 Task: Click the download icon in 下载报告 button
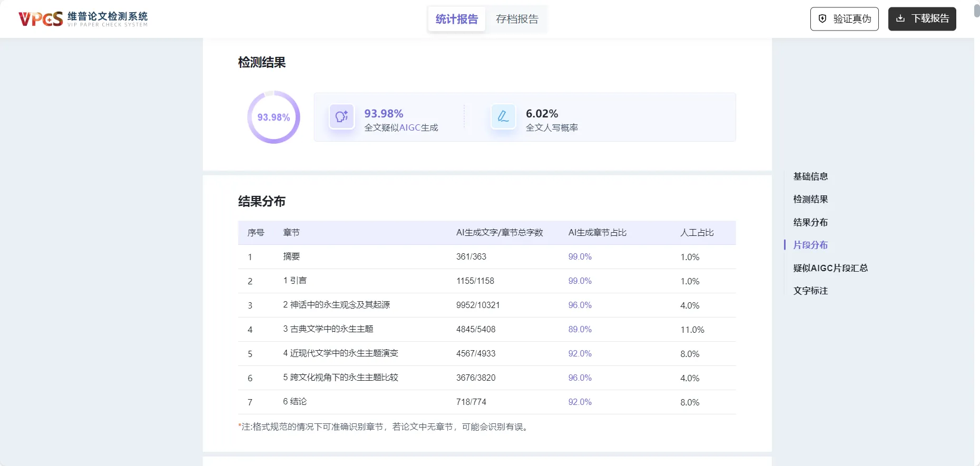(900, 18)
